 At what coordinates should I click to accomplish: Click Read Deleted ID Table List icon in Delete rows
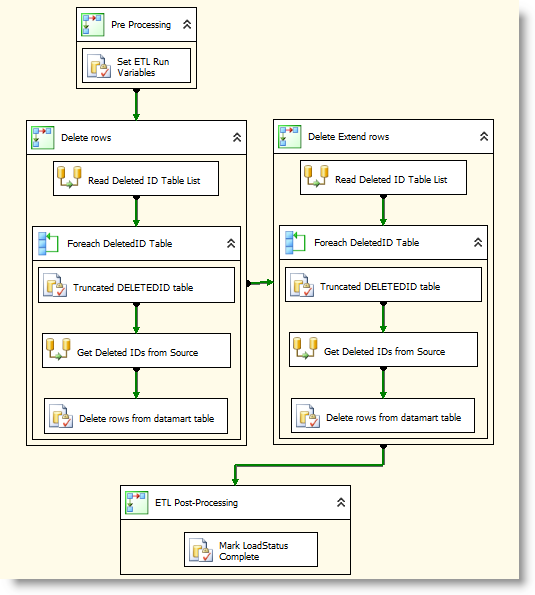[x=69, y=177]
